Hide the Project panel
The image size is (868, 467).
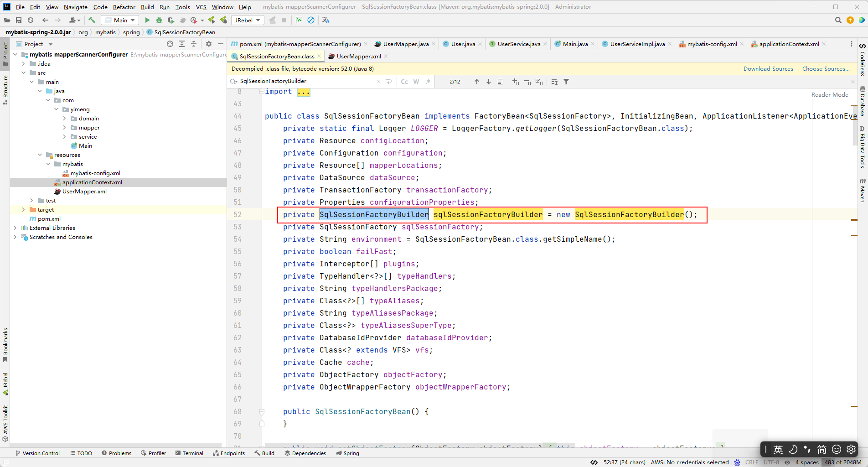click(x=221, y=44)
